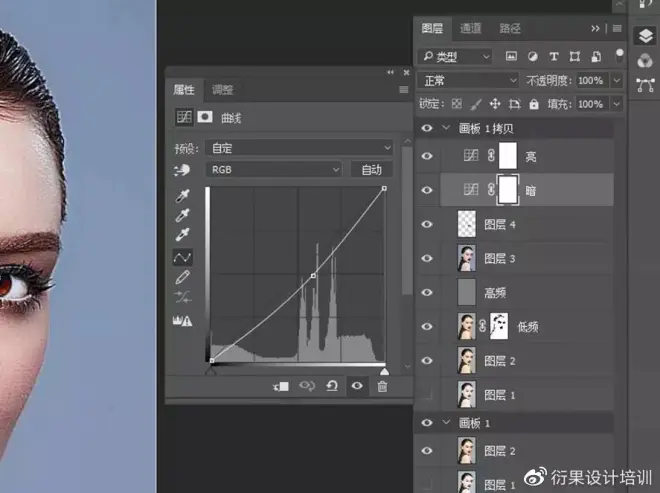Viewport: 660px width, 493px height.
Task: Open the 预设 preset dropdown
Action: click(300, 148)
